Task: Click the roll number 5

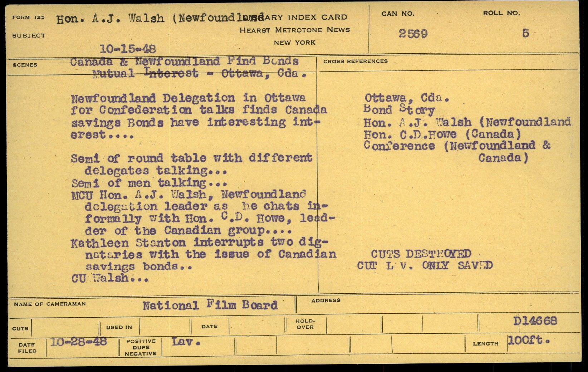Action: click(525, 33)
